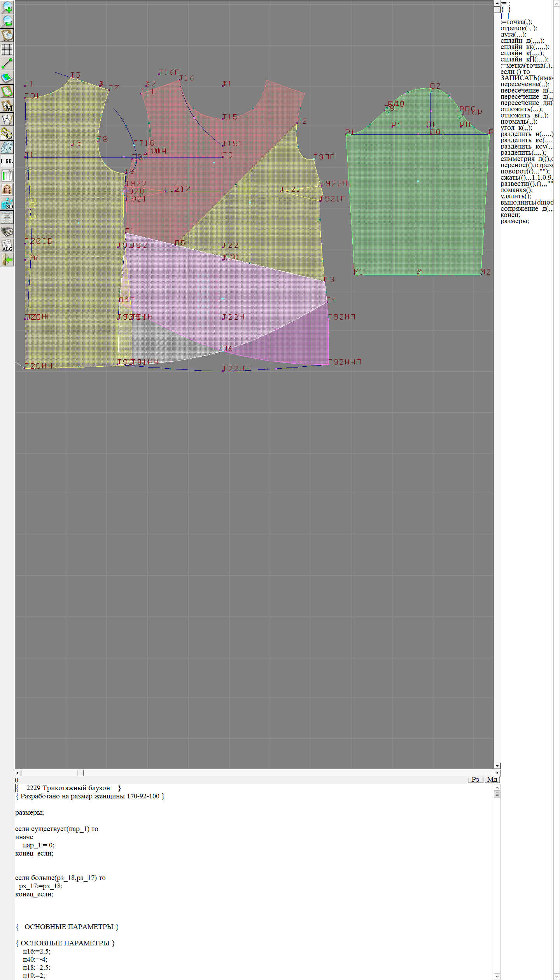The height and width of the screenshot is (980, 560).
Task: Click the canvas horizontal scrollbar right arrow
Action: point(497,773)
